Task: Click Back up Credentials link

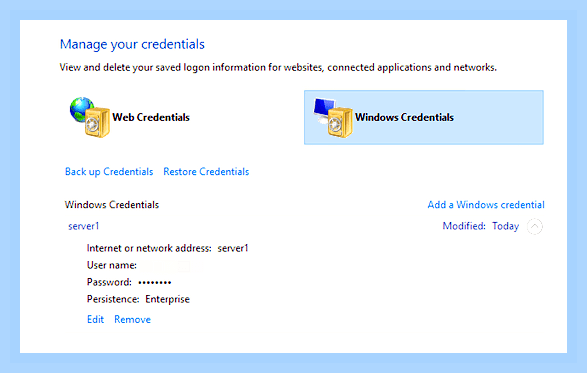Action: pyautogui.click(x=109, y=172)
